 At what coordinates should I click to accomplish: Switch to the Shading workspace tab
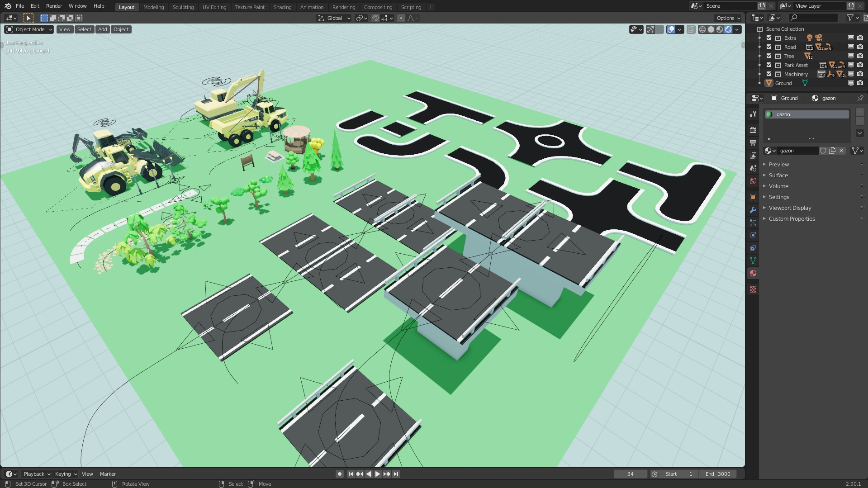(282, 7)
